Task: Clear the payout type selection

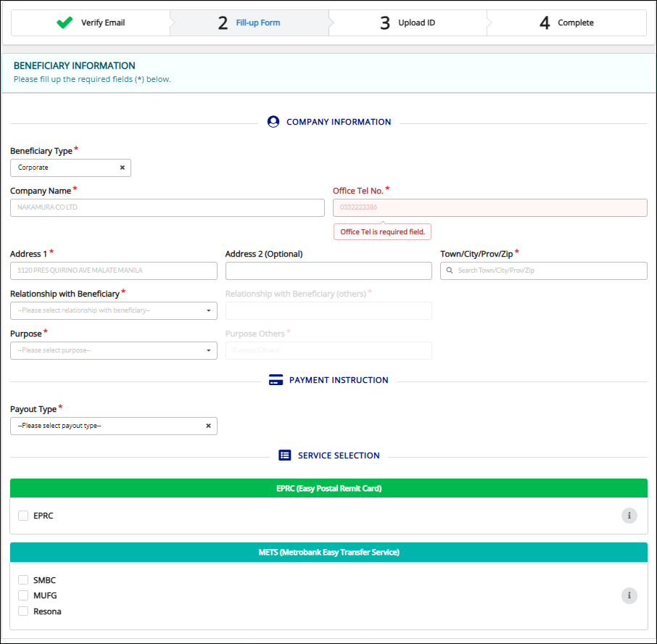Action: (208, 426)
